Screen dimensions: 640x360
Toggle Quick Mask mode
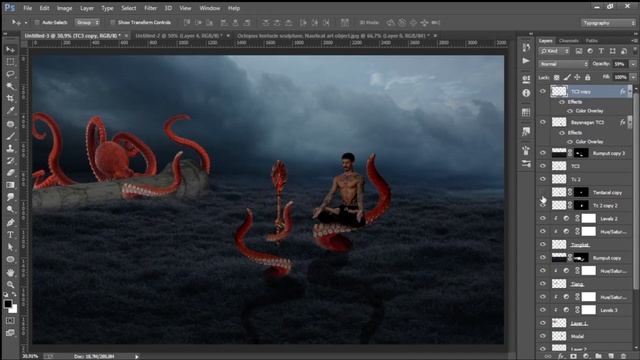[x=10, y=321]
